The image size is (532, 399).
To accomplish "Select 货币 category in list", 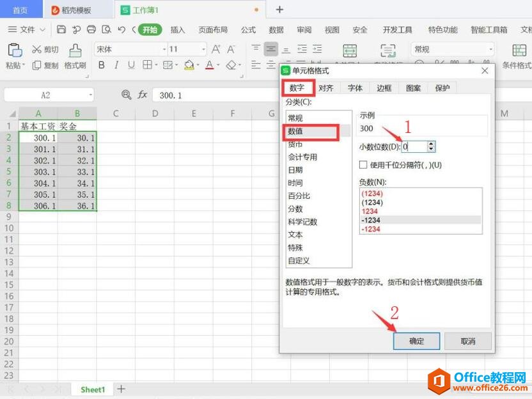I will click(x=295, y=145).
